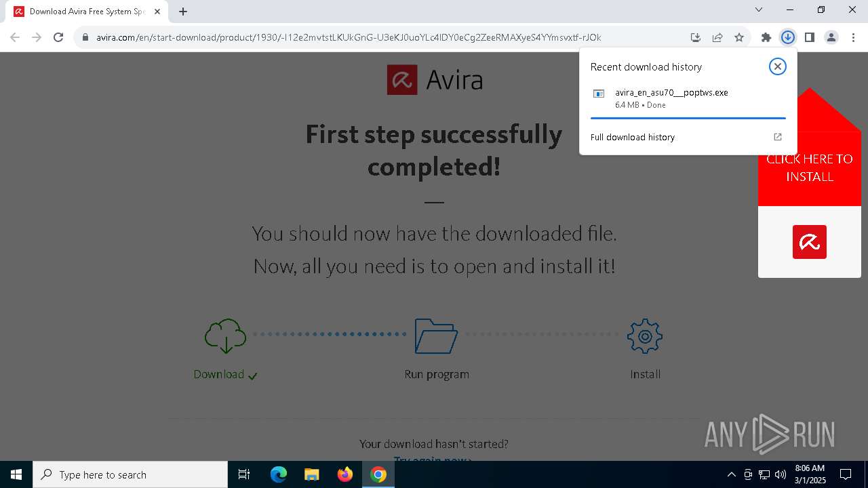
Task: Click the browser back arrow
Action: (x=15, y=37)
